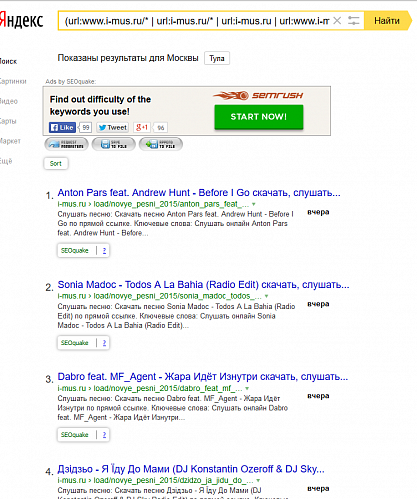Click SEOquake Save to File button

[x=114, y=144]
